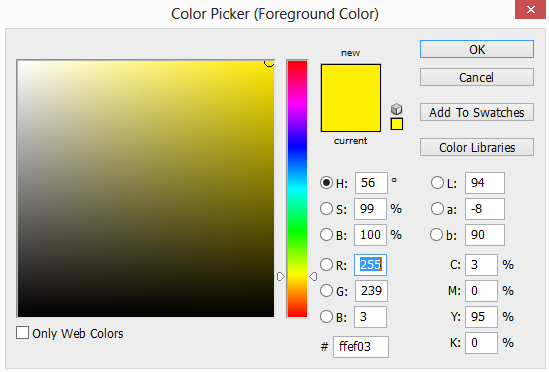Select the H hue radio button
549x372 pixels.
point(326,182)
